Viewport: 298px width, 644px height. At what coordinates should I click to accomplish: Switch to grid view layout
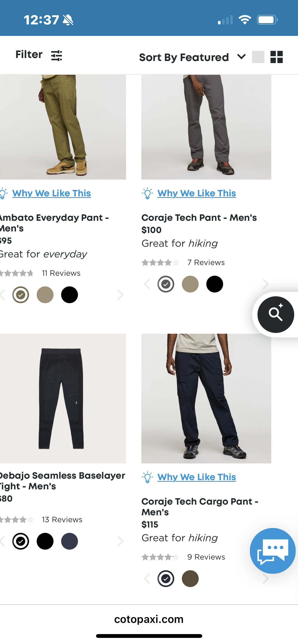[x=276, y=57]
